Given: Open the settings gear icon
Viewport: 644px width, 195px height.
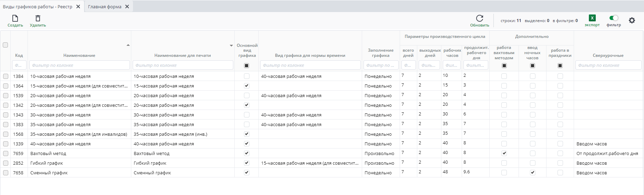Looking at the screenshot, I should pyautogui.click(x=632, y=21).
